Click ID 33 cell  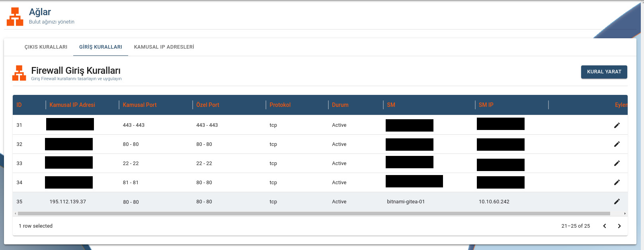pos(20,163)
